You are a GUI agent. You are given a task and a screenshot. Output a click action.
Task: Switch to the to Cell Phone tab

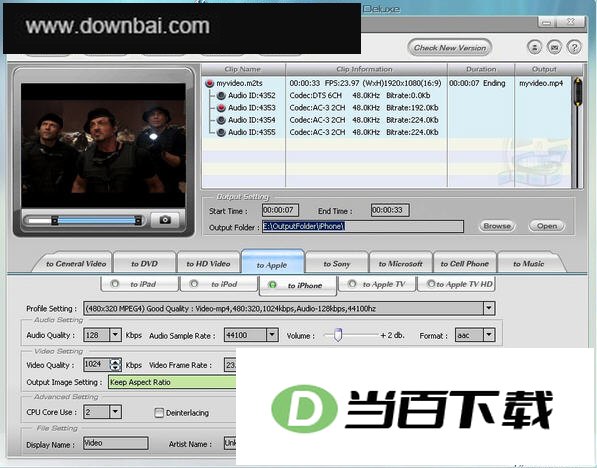coord(465,264)
